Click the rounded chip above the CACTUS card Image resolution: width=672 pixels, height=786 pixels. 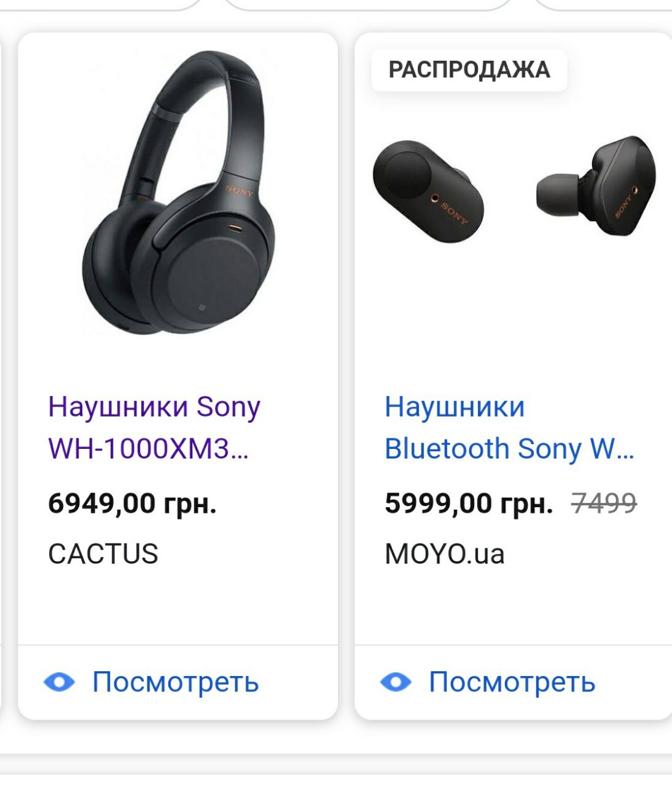(x=101, y=5)
